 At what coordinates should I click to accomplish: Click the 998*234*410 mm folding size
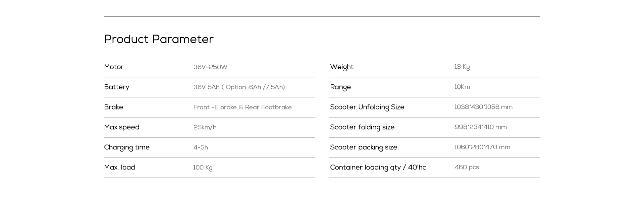click(481, 127)
